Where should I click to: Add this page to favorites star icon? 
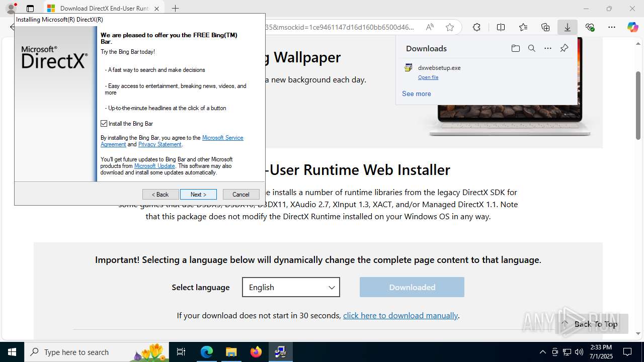click(450, 27)
